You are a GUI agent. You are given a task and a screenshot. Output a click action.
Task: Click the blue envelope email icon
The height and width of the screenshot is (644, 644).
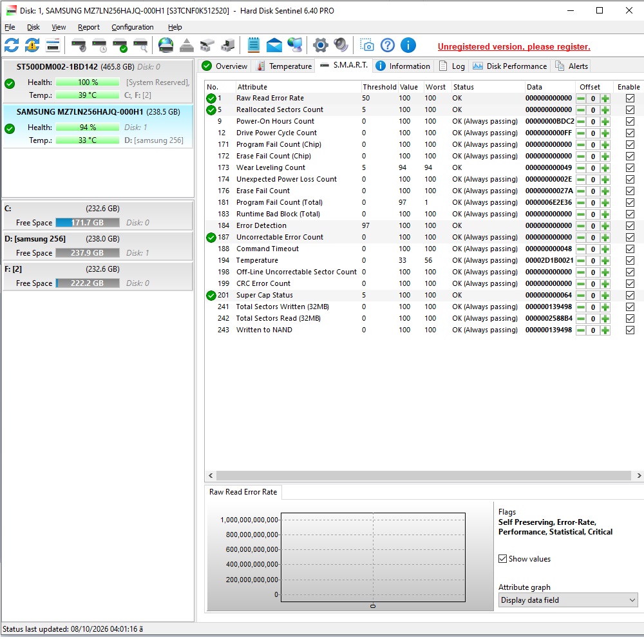tap(274, 45)
